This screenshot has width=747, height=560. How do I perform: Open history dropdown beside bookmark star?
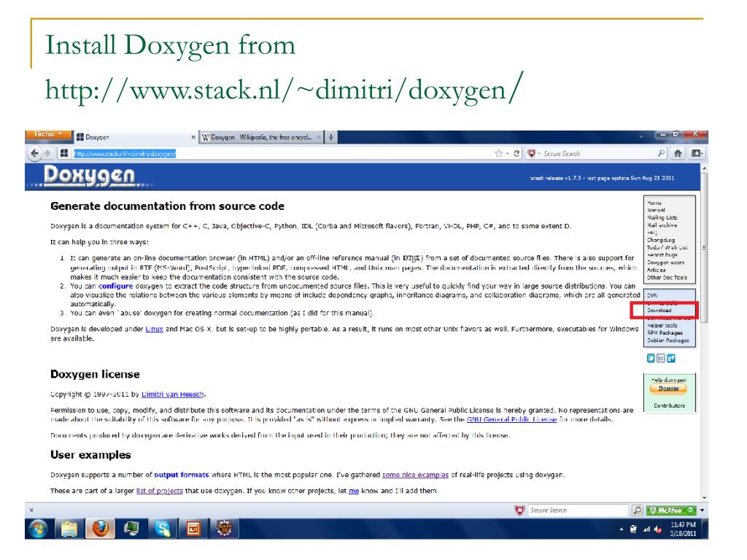tap(508, 153)
